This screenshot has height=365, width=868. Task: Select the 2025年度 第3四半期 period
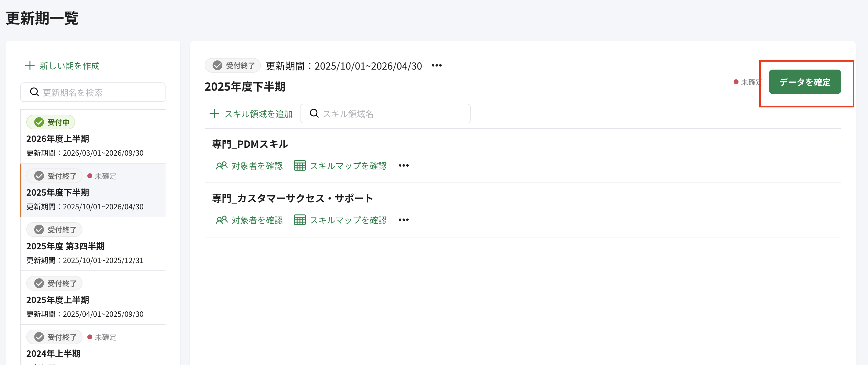coord(93,244)
